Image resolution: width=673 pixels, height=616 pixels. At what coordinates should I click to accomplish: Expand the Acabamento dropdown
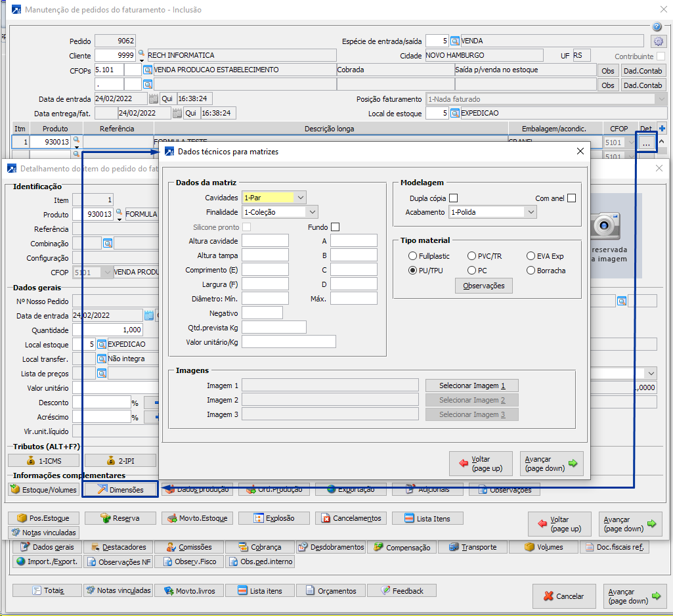pyautogui.click(x=531, y=212)
